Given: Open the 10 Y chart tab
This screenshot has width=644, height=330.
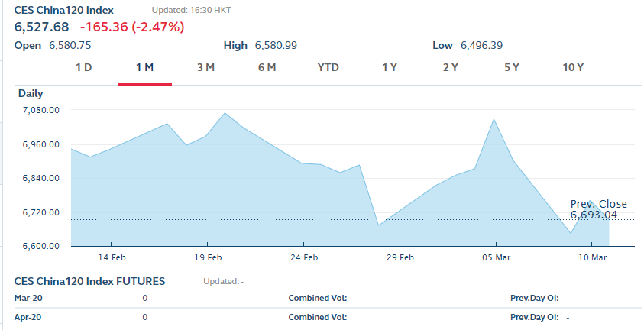Looking at the screenshot, I should pyautogui.click(x=573, y=67).
